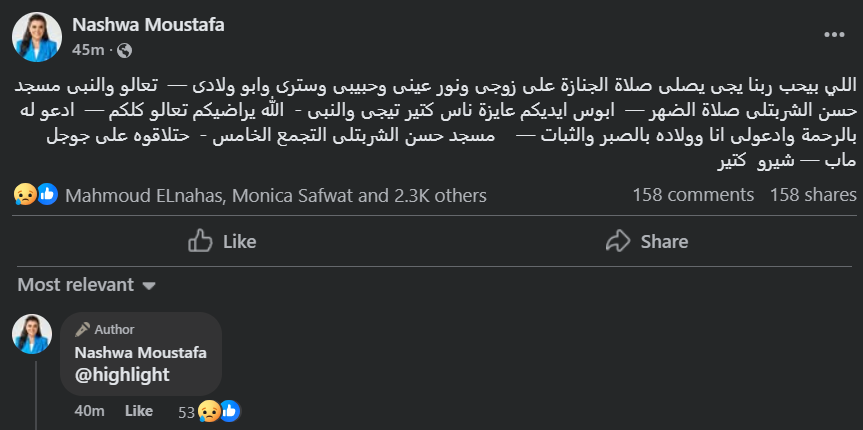
Task: Open the 45m post timestamp
Action: (88, 50)
